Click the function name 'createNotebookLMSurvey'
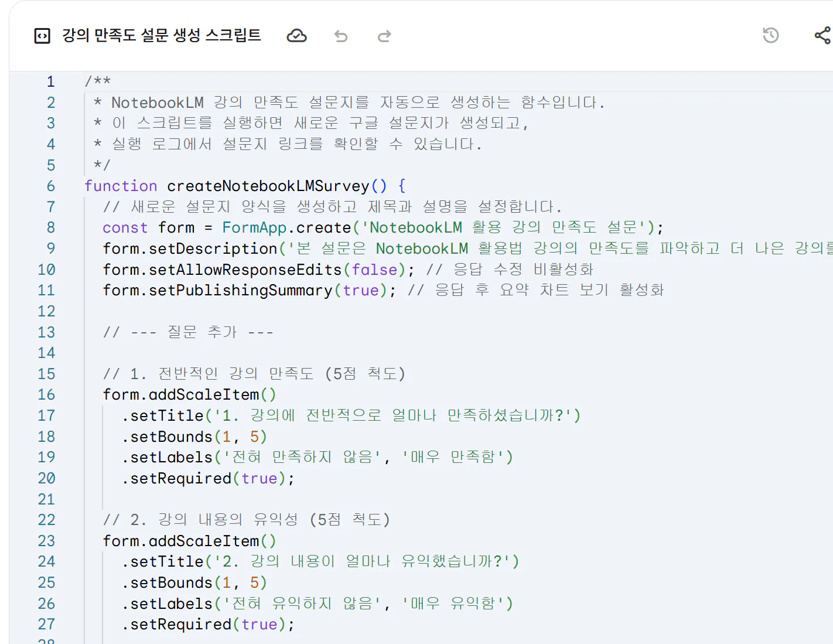833x644 pixels. point(268,186)
